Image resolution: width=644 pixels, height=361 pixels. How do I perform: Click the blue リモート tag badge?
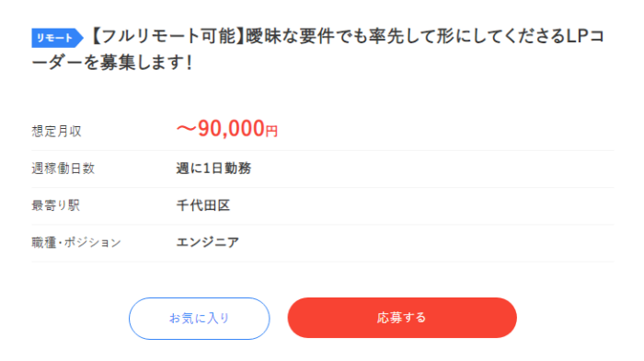click(x=57, y=38)
